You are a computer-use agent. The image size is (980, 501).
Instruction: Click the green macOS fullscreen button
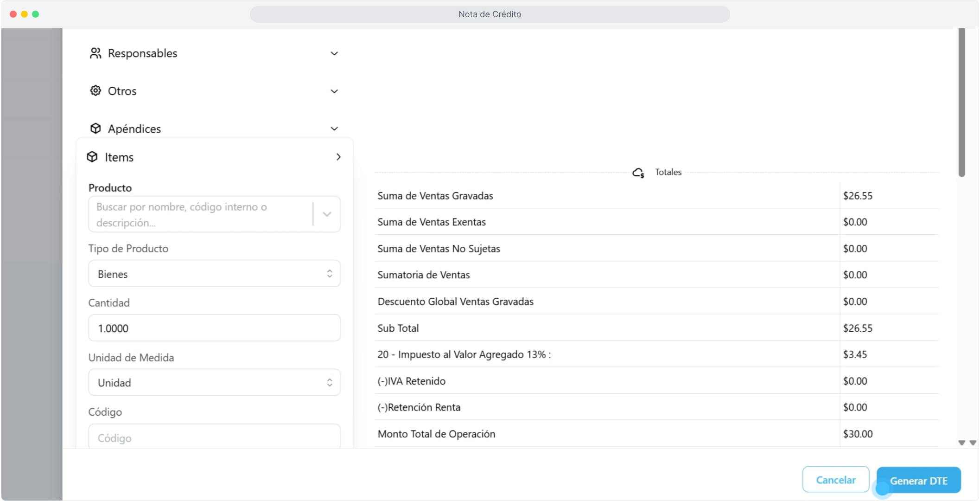click(36, 14)
